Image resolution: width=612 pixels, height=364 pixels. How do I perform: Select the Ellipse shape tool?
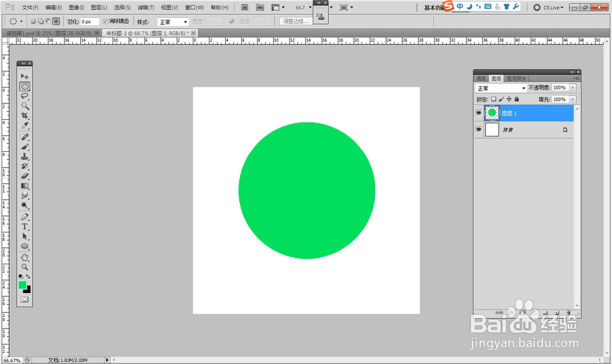tap(24, 246)
